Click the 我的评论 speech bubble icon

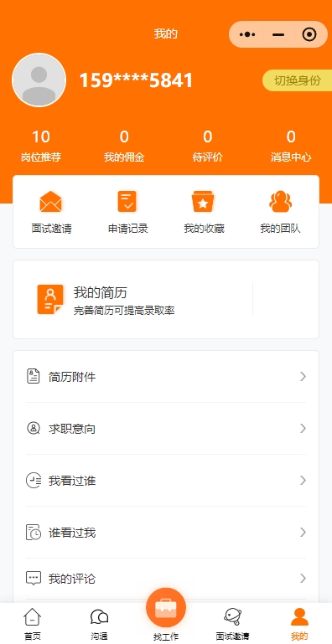click(x=34, y=579)
